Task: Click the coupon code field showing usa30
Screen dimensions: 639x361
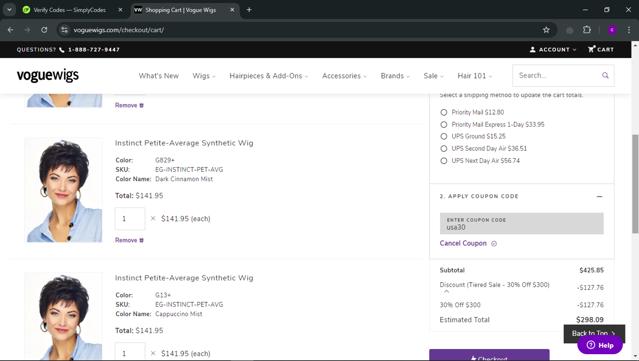Action: click(522, 223)
